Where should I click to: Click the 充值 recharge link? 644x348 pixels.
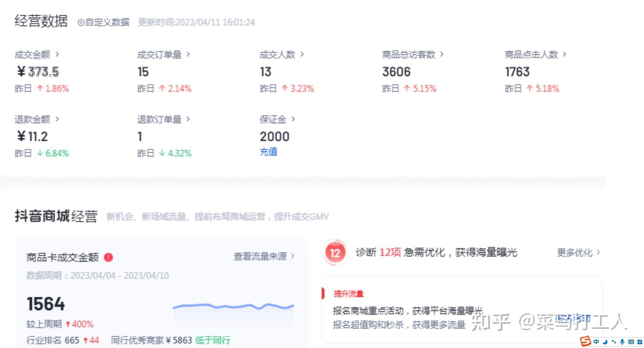click(x=268, y=152)
